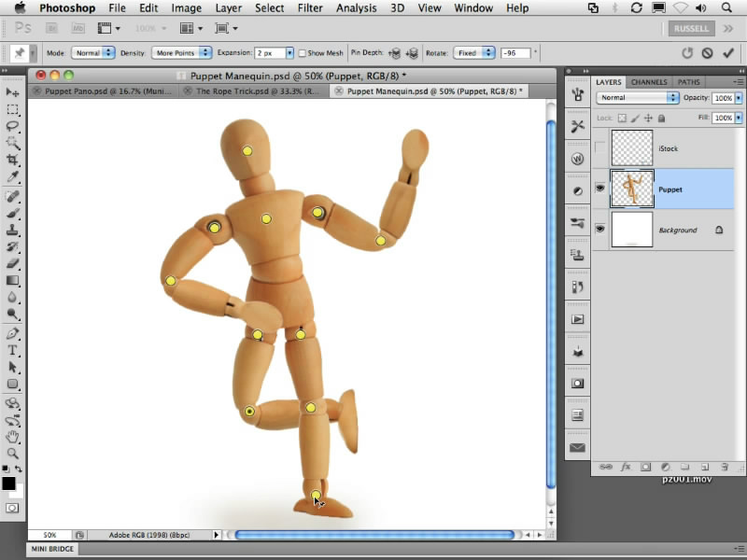The width and height of the screenshot is (747, 560).
Task: Cancel Puppet Warp with the cancel icon
Action: click(x=706, y=53)
